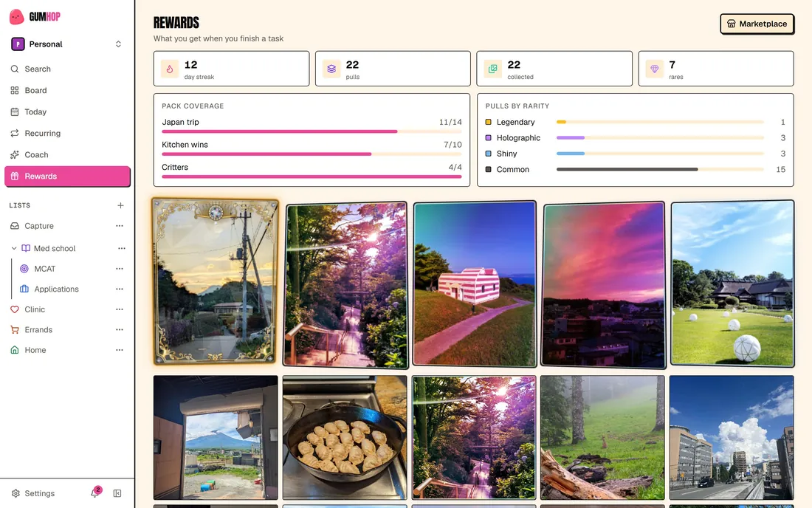Image resolution: width=812 pixels, height=508 pixels.
Task: Click the collected cards icon
Action: point(493,69)
